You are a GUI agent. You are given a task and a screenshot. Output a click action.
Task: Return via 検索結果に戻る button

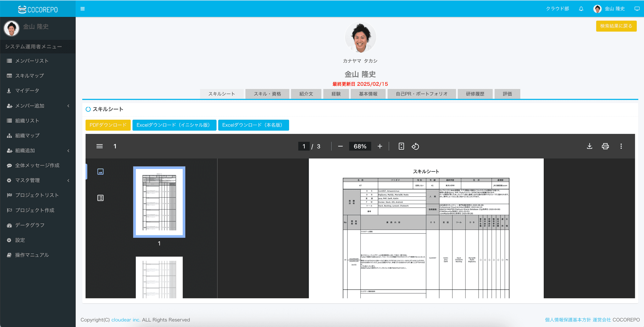point(616,26)
